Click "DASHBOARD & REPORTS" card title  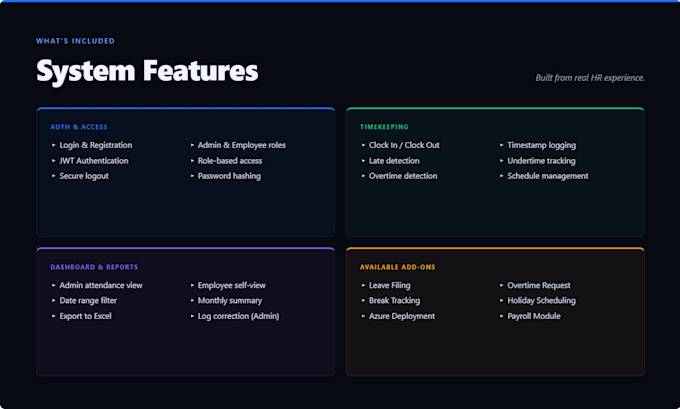tap(94, 267)
